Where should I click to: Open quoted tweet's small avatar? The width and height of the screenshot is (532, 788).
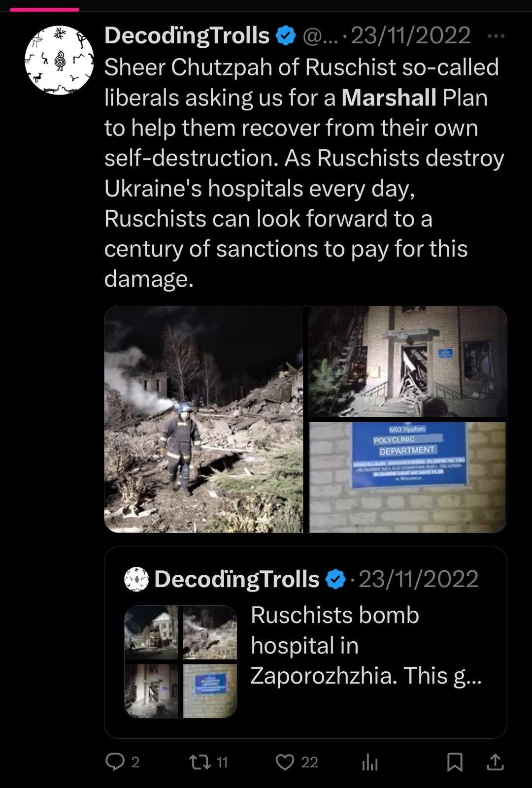(136, 579)
